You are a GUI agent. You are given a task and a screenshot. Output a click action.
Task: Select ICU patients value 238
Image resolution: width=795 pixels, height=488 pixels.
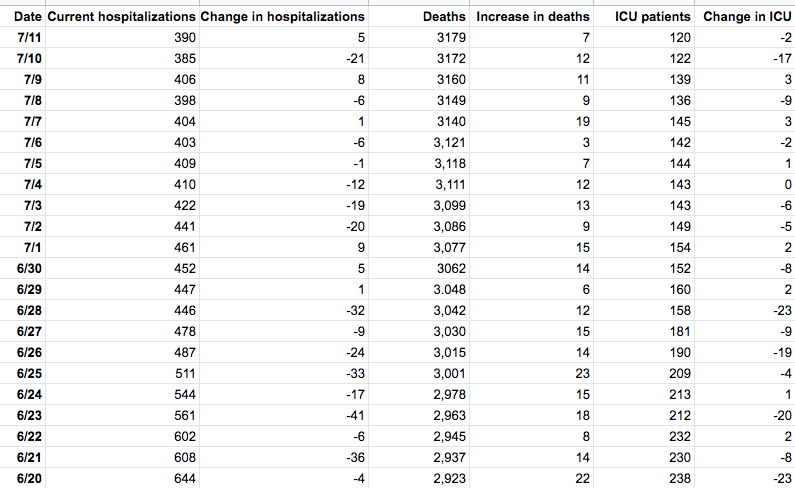[678, 479]
